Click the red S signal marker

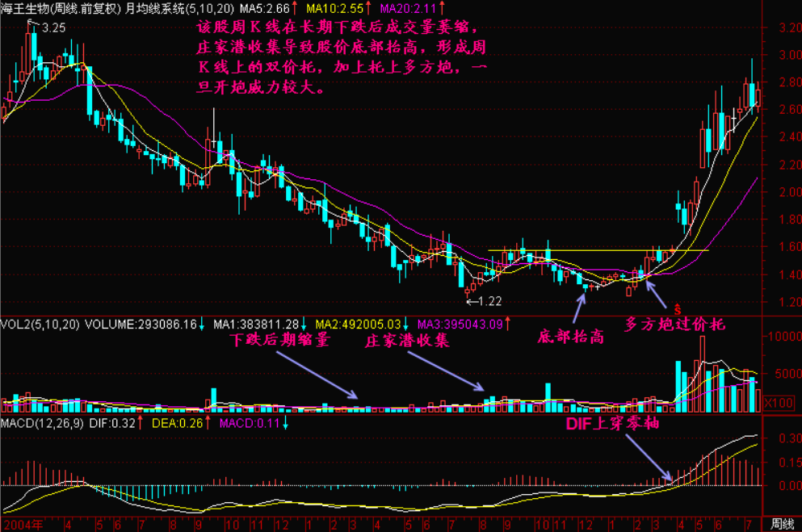[x=677, y=308]
